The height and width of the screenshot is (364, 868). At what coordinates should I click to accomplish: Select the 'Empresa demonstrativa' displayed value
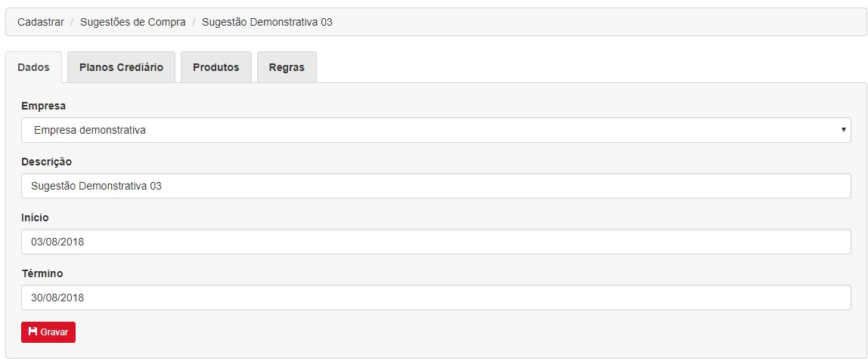(x=90, y=130)
